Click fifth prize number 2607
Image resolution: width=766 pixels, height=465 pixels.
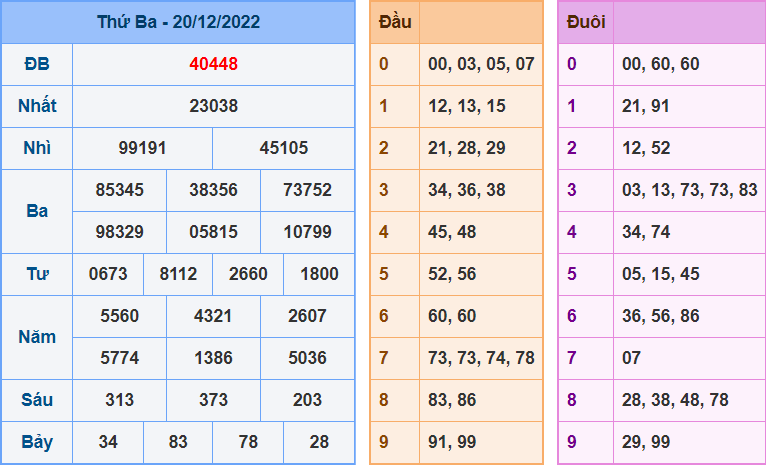pyautogui.click(x=307, y=316)
